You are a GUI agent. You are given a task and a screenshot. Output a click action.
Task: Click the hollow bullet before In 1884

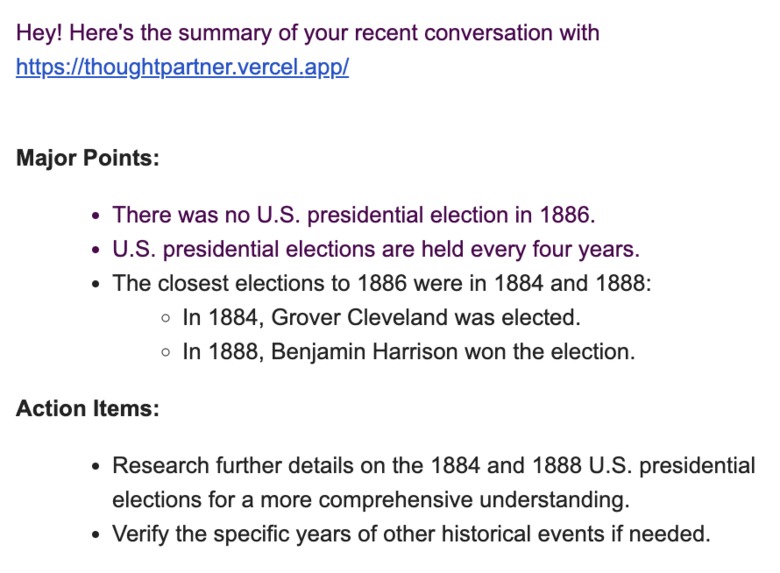(166, 318)
